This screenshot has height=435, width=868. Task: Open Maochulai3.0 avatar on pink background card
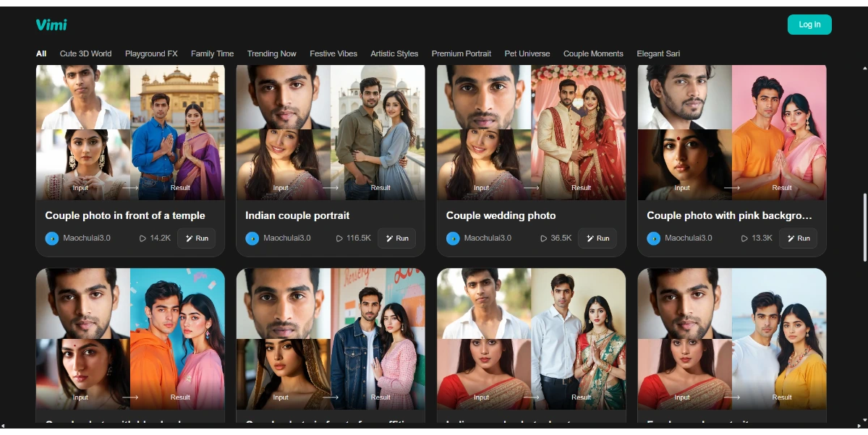[654, 238]
